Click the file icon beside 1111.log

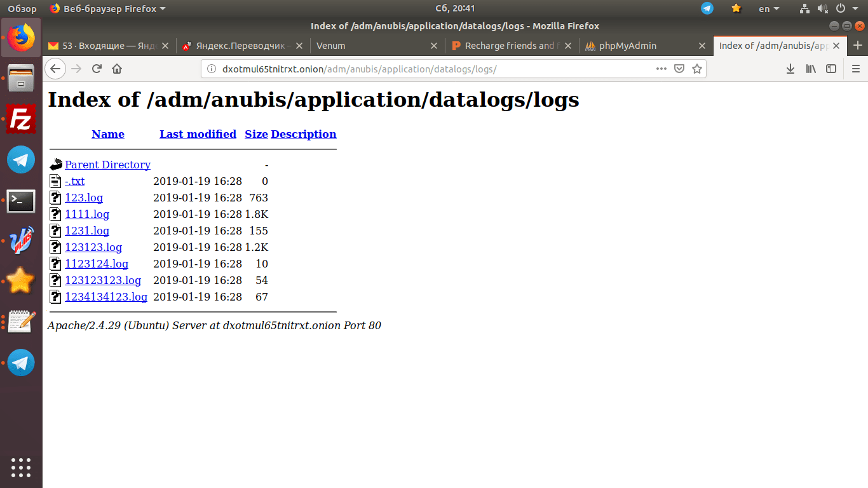[56, 214]
